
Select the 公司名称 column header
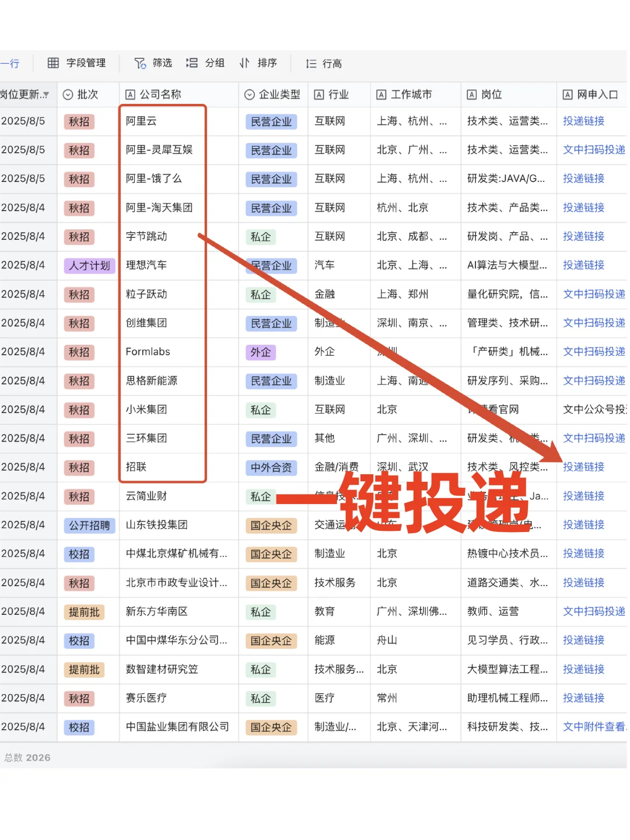tap(179, 94)
